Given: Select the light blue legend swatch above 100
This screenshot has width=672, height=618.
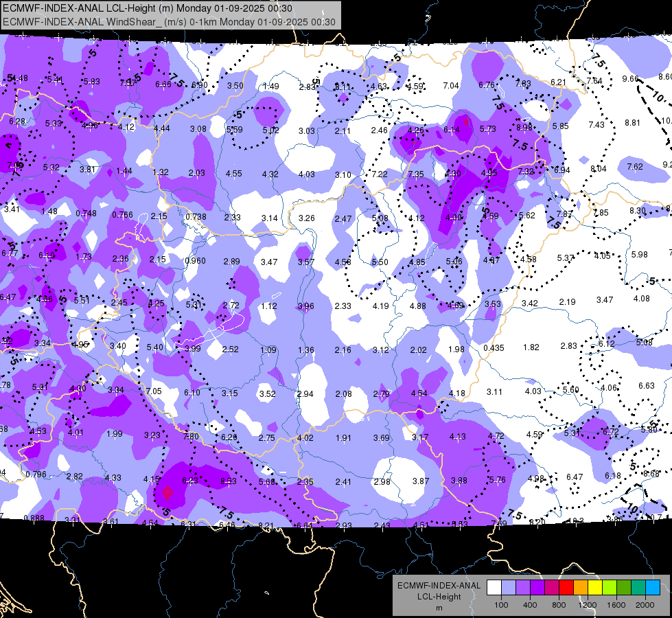Looking at the screenshot, I should pyautogui.click(x=508, y=588).
